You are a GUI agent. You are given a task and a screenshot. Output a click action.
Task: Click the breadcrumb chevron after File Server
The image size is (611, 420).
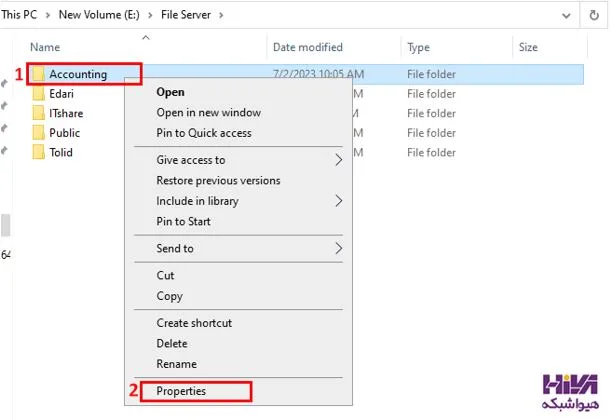(221, 15)
